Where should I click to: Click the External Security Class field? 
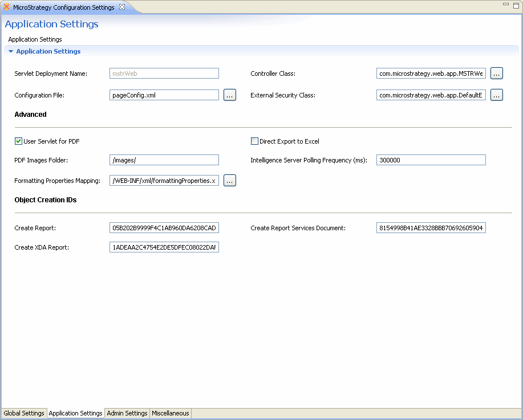coord(431,95)
